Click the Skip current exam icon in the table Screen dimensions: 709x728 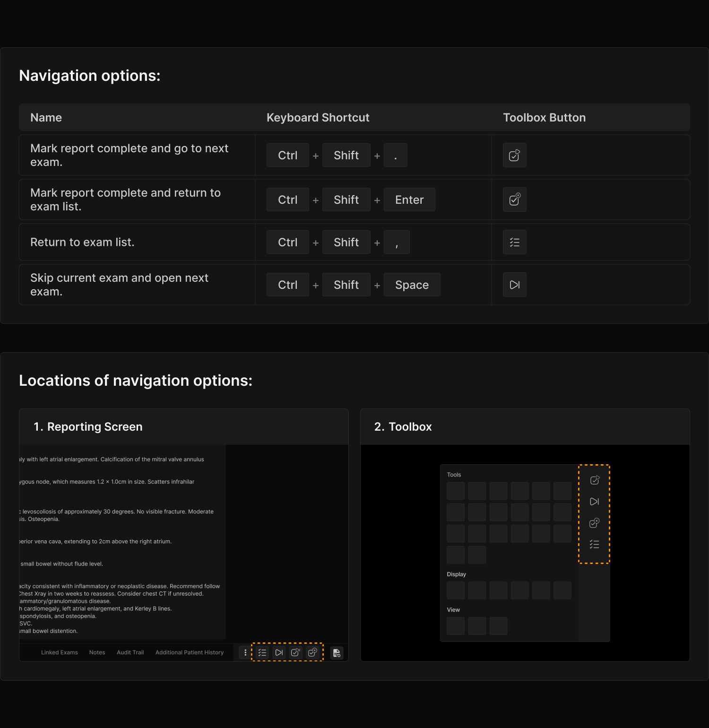515,285
